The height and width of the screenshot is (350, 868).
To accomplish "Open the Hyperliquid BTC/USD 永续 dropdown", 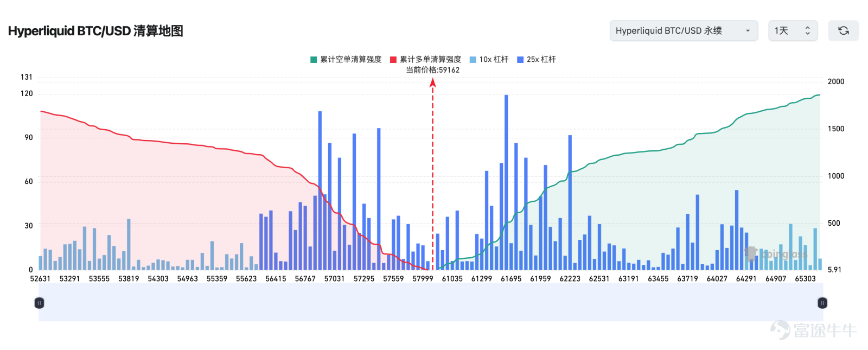I will click(x=684, y=31).
